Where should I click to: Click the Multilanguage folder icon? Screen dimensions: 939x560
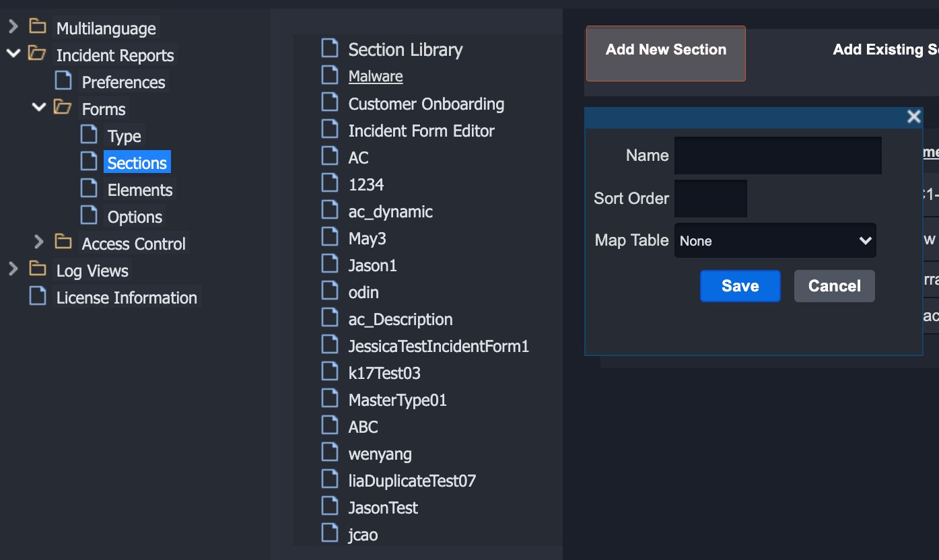click(38, 27)
